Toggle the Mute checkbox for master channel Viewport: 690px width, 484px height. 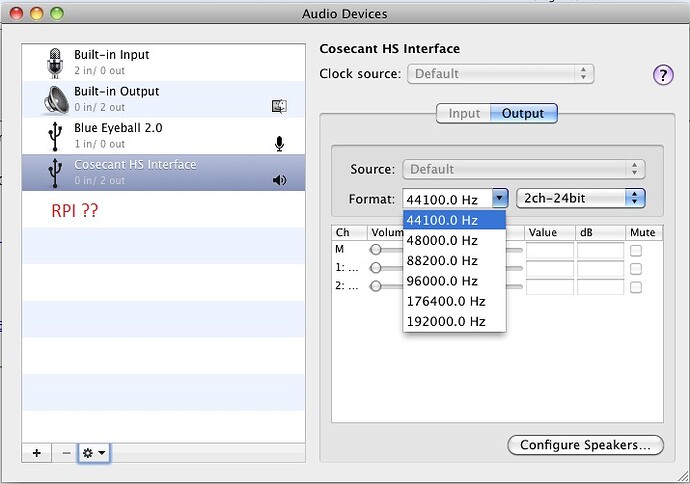pyautogui.click(x=635, y=250)
